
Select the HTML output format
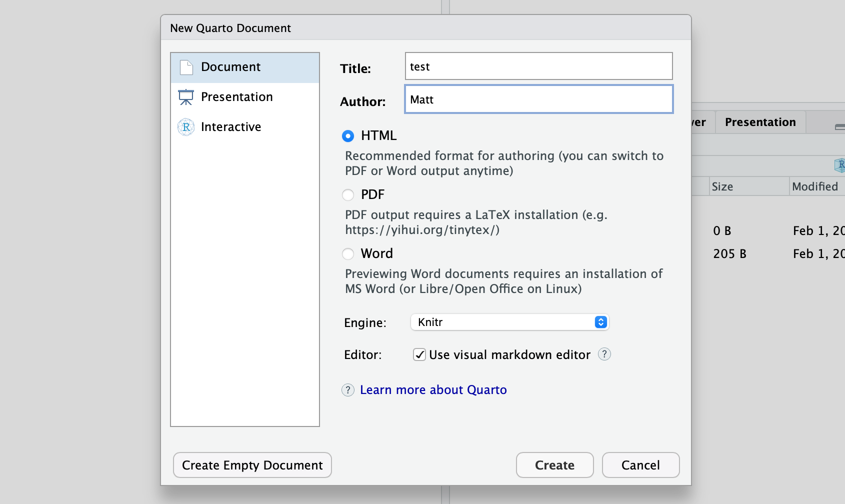click(x=348, y=136)
